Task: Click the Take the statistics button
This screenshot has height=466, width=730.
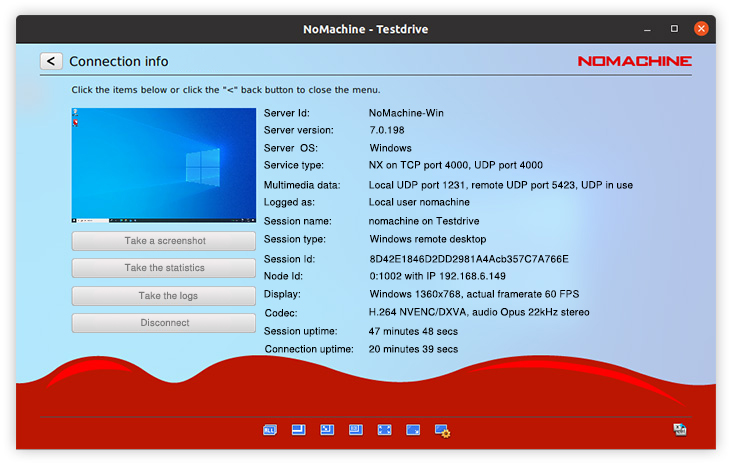Action: pyautogui.click(x=164, y=268)
